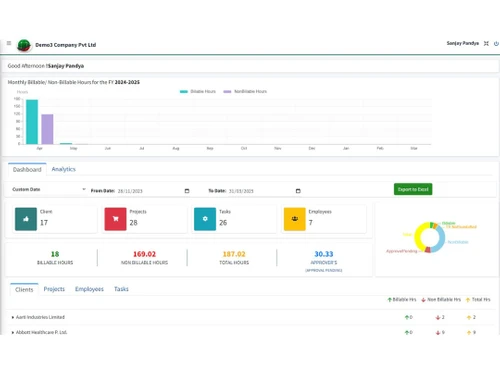Click the Projects cart icon tile
500x375 pixels.
115,219
